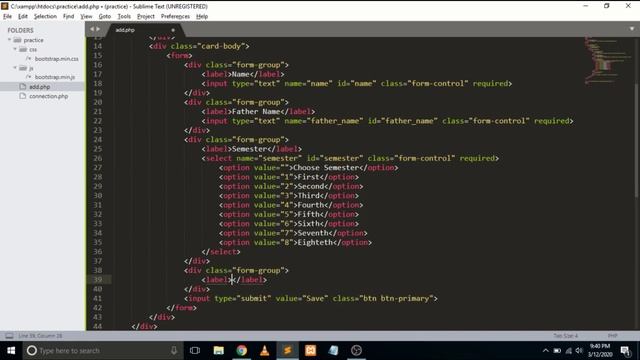This screenshot has width=640, height=360.
Task: Open Google Chrome from taskbar
Action: pos(241,351)
